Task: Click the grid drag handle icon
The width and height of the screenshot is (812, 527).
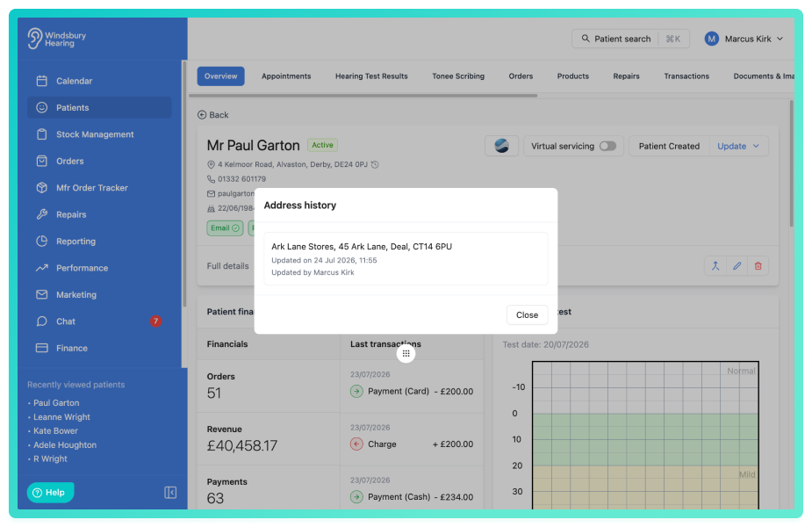Action: (x=406, y=353)
